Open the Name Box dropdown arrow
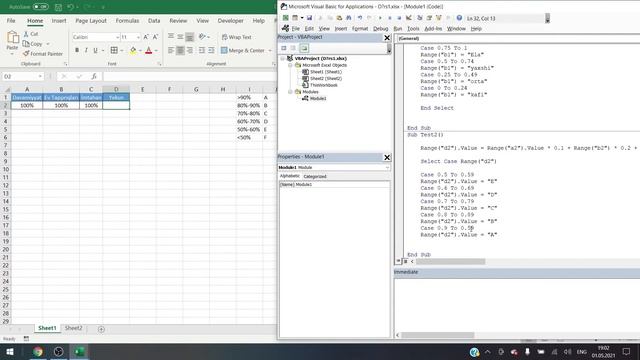 pos(40,76)
